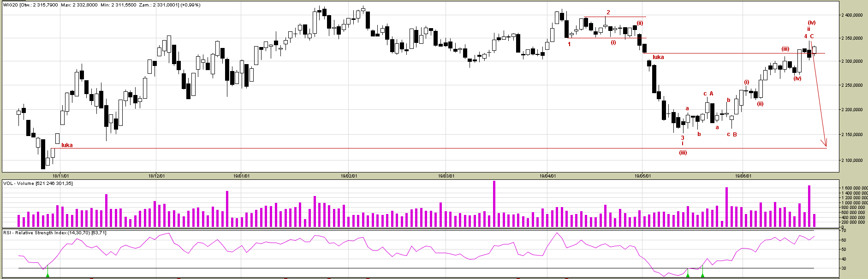This screenshot has width=868, height=279.
Task: Click the VOL - Volume panel label
Action: pos(38,184)
